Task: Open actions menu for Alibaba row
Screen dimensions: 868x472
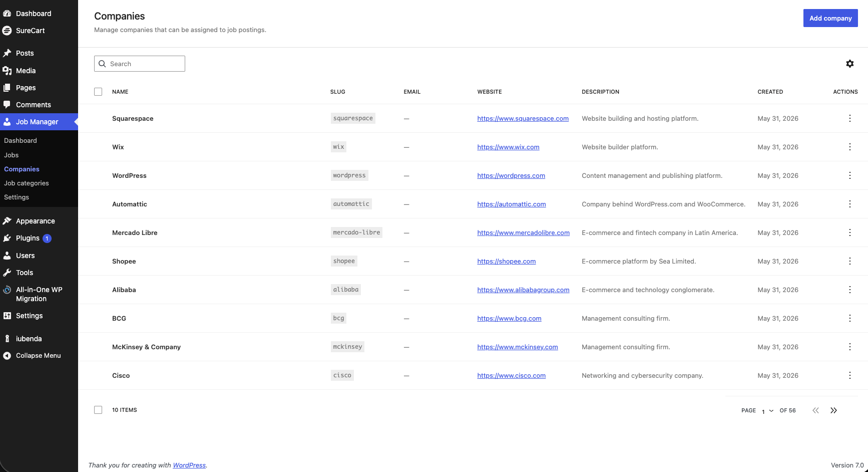Action: click(849, 290)
